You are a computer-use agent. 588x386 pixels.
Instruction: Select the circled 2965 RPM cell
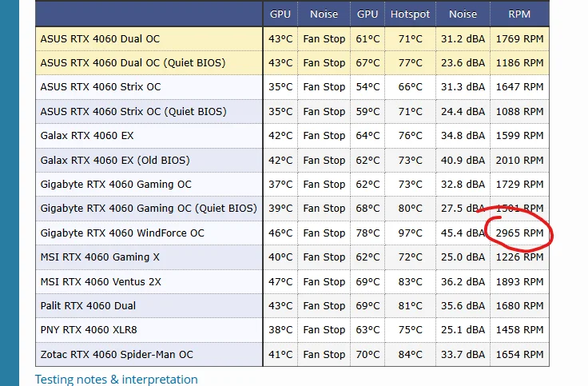click(x=519, y=233)
